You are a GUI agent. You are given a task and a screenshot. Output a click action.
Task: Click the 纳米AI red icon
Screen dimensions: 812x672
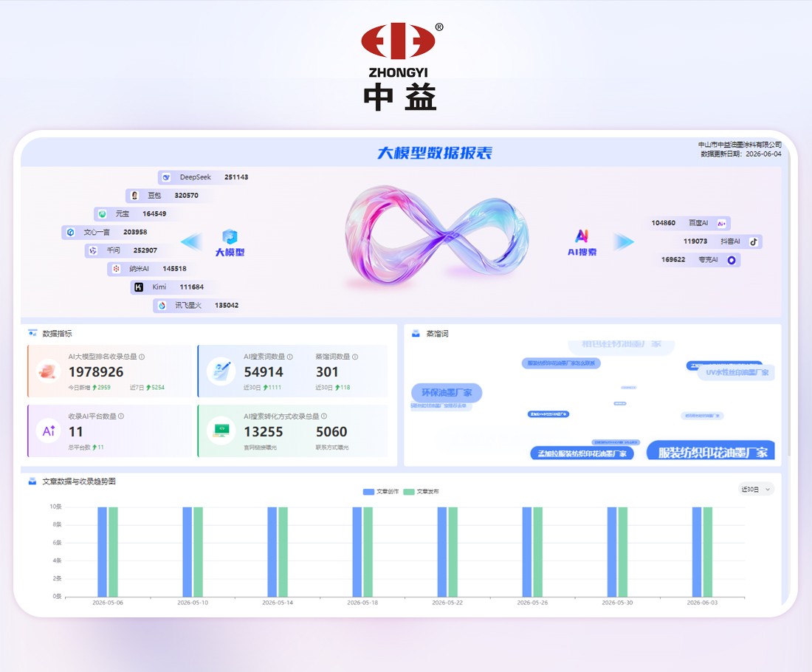(116, 268)
